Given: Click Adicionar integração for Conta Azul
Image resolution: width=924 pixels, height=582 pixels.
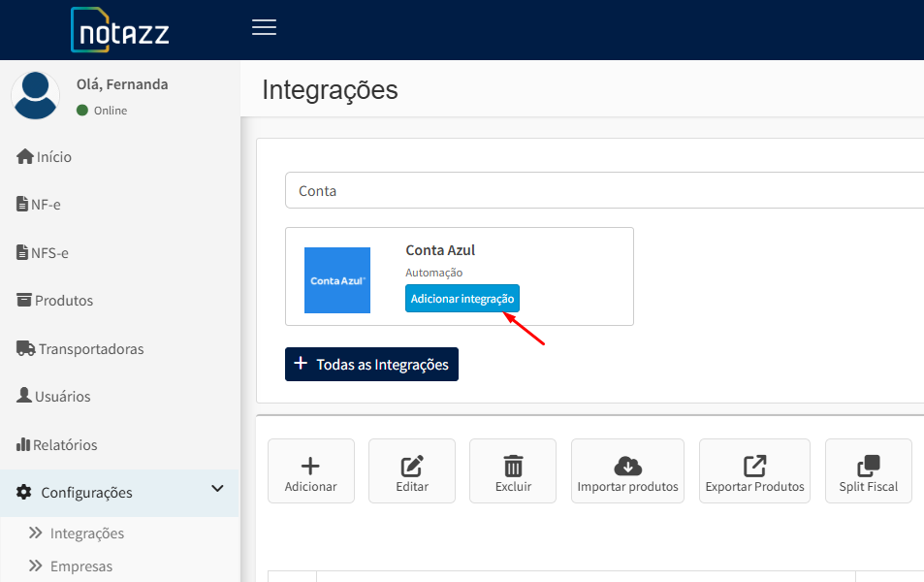Looking at the screenshot, I should [462, 299].
